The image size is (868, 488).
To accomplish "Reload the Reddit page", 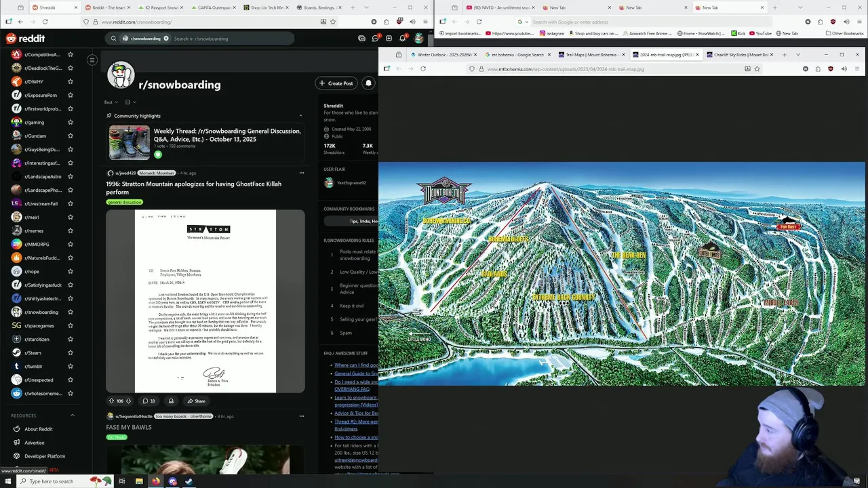I will coord(46,22).
